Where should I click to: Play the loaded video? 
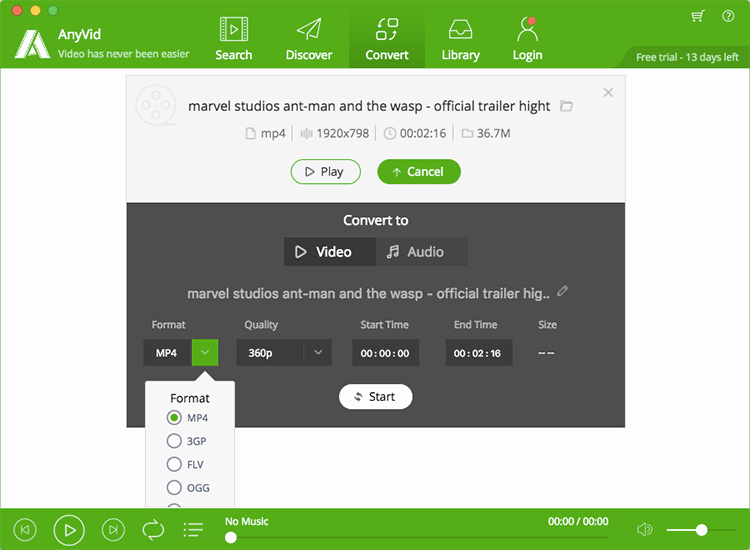[x=325, y=171]
